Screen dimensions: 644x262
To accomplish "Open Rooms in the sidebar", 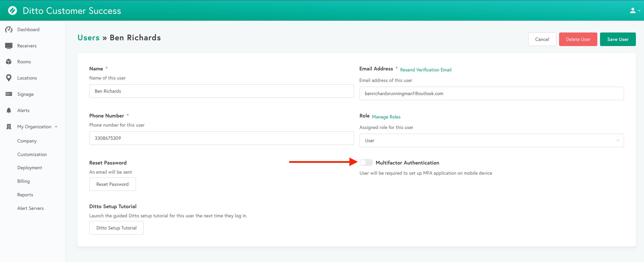I will click(x=24, y=62).
